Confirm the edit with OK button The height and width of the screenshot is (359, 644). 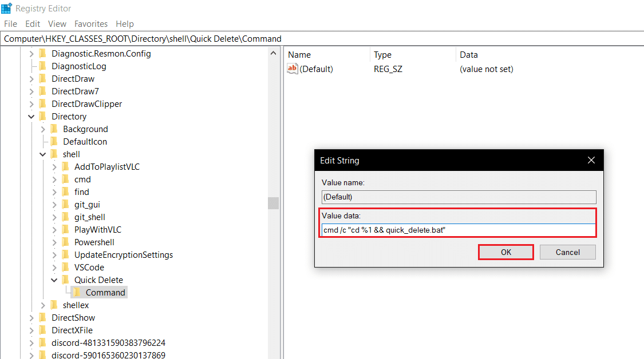point(506,252)
